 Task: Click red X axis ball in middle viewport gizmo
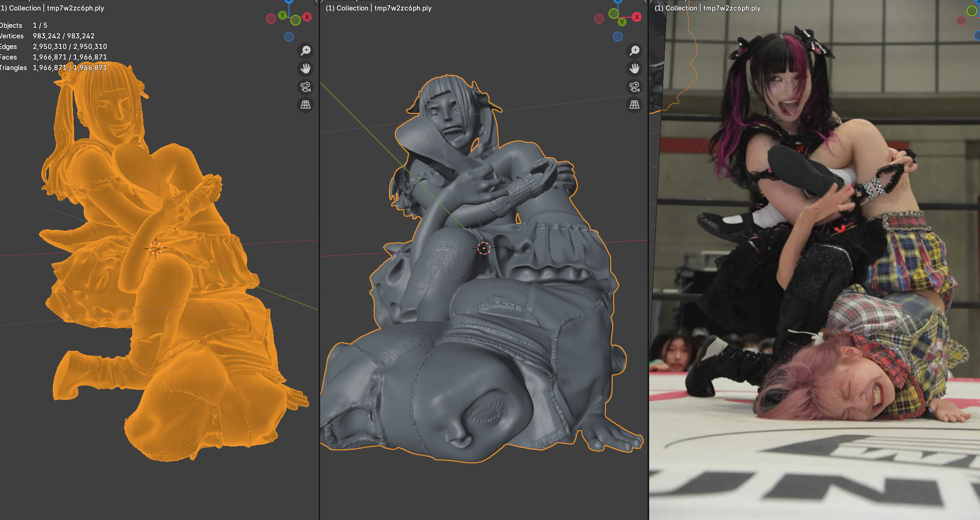click(637, 17)
